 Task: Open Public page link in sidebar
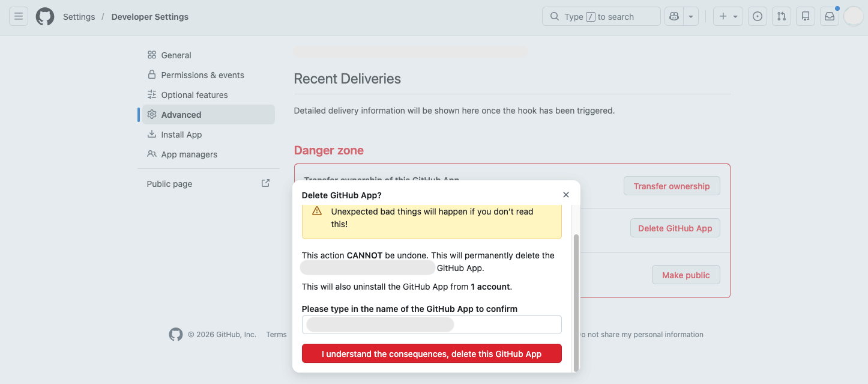click(x=208, y=184)
